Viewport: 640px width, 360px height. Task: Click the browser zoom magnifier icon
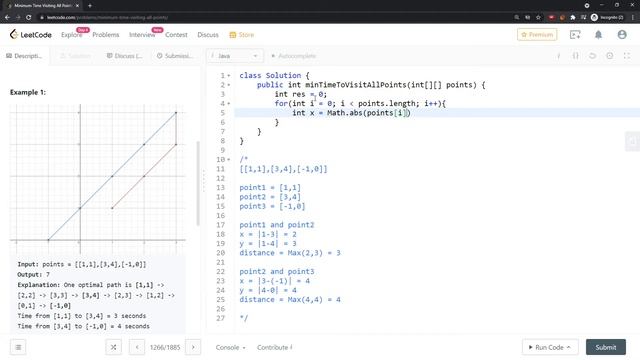(517, 18)
